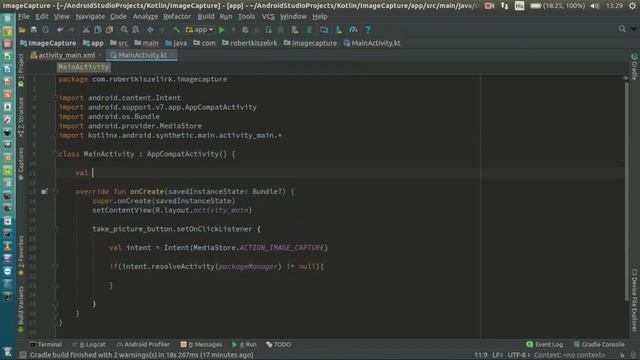Open the Device File Explorer side panel
The image size is (640, 360).
(x=634, y=300)
